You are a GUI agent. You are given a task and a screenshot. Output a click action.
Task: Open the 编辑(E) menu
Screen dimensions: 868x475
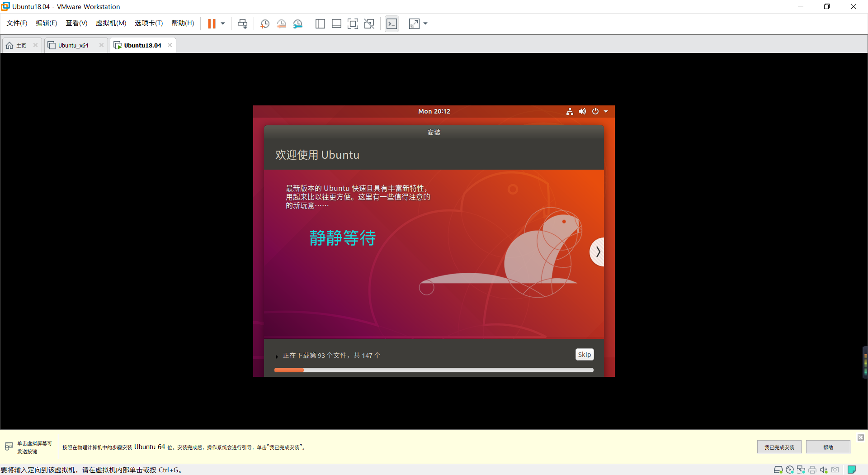coord(47,23)
